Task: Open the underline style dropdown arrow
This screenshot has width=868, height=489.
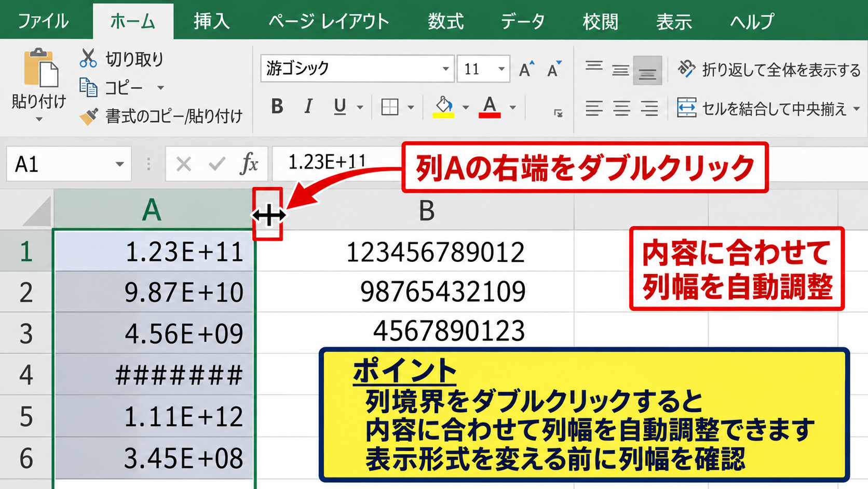Action: point(360,108)
